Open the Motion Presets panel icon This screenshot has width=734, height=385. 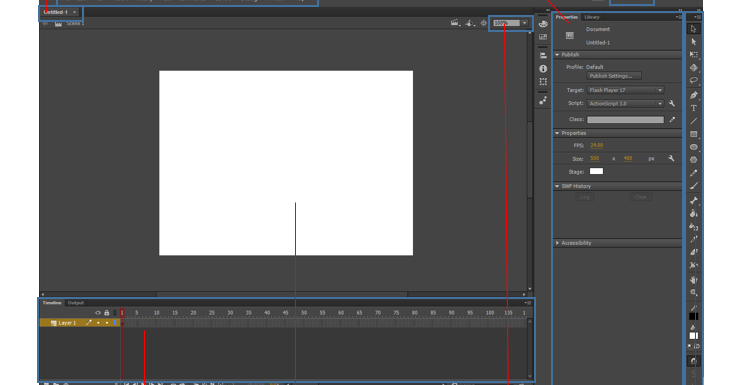click(543, 101)
